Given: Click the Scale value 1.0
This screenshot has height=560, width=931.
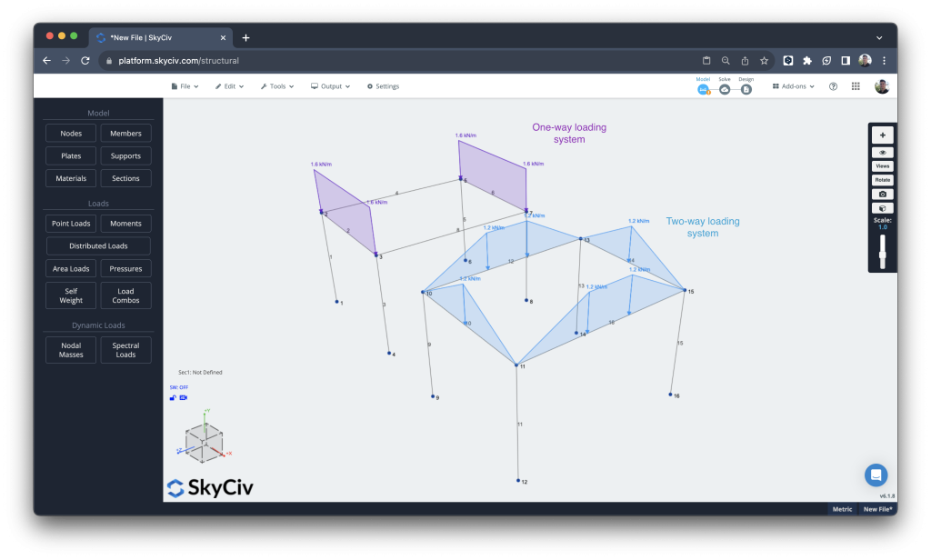Looking at the screenshot, I should click(x=882, y=227).
